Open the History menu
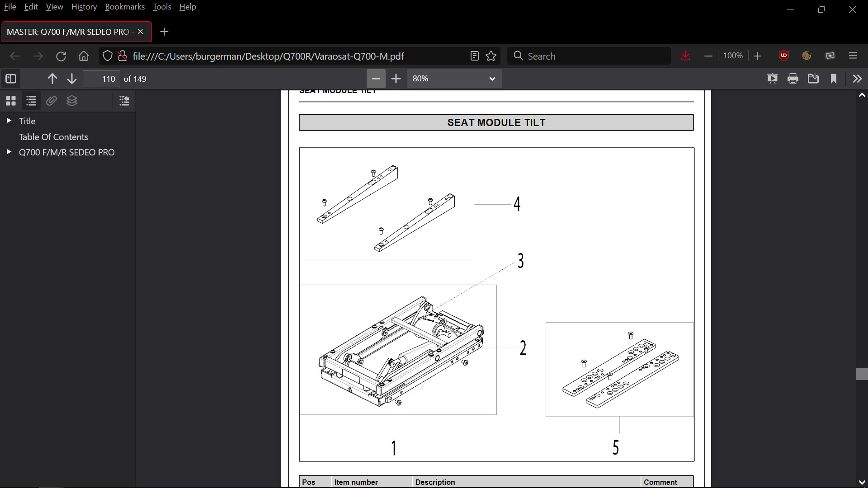The width and height of the screenshot is (868, 488). (x=84, y=7)
